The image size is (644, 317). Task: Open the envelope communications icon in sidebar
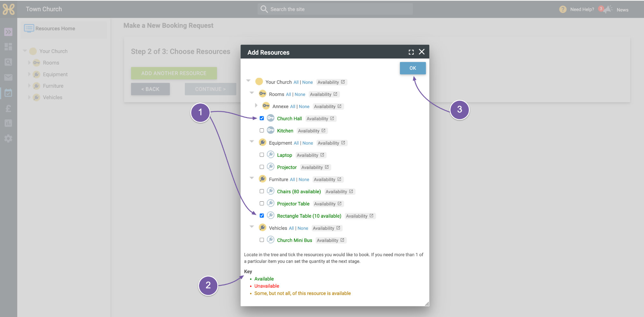[x=8, y=77]
